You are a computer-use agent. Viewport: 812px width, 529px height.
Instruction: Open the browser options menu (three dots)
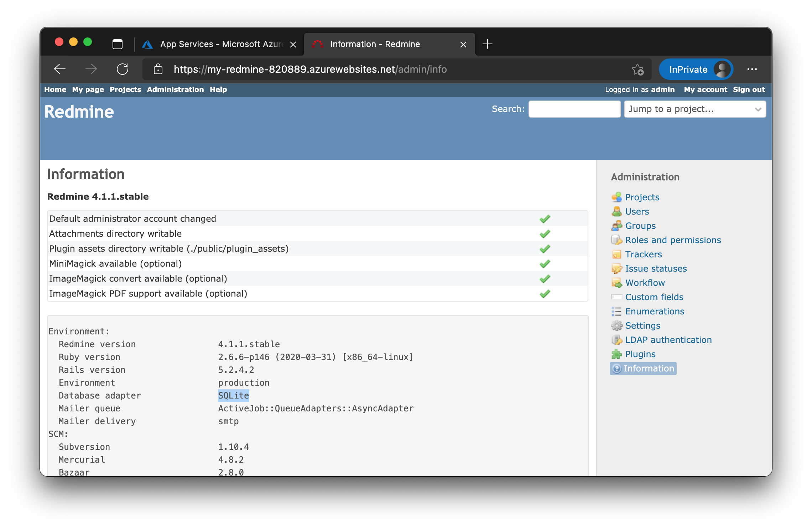[x=752, y=69]
